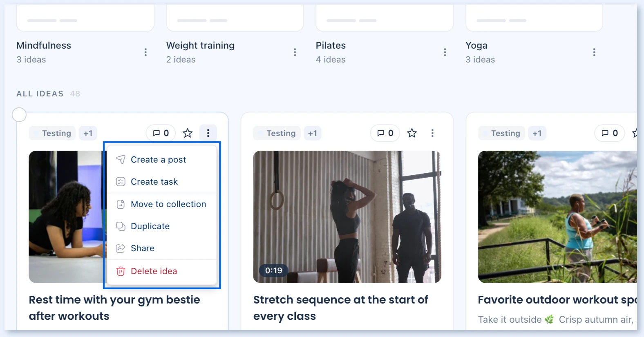Star the Rest time with gym bestie idea
Viewport: 644px width, 337px height.
[x=188, y=133]
